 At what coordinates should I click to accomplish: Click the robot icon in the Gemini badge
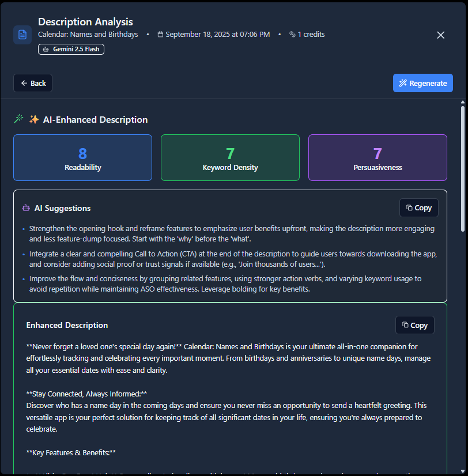pos(46,49)
